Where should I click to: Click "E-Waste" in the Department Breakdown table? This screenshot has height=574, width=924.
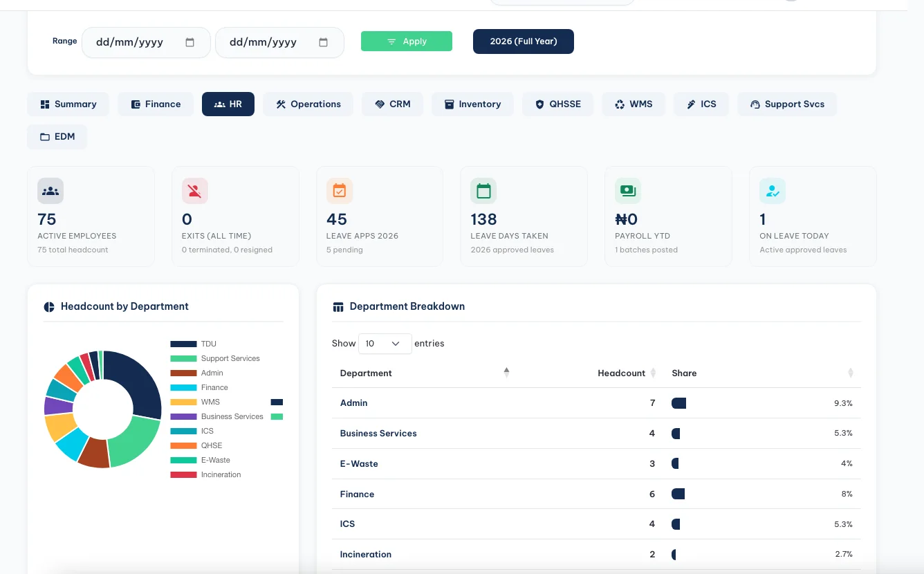click(x=359, y=464)
